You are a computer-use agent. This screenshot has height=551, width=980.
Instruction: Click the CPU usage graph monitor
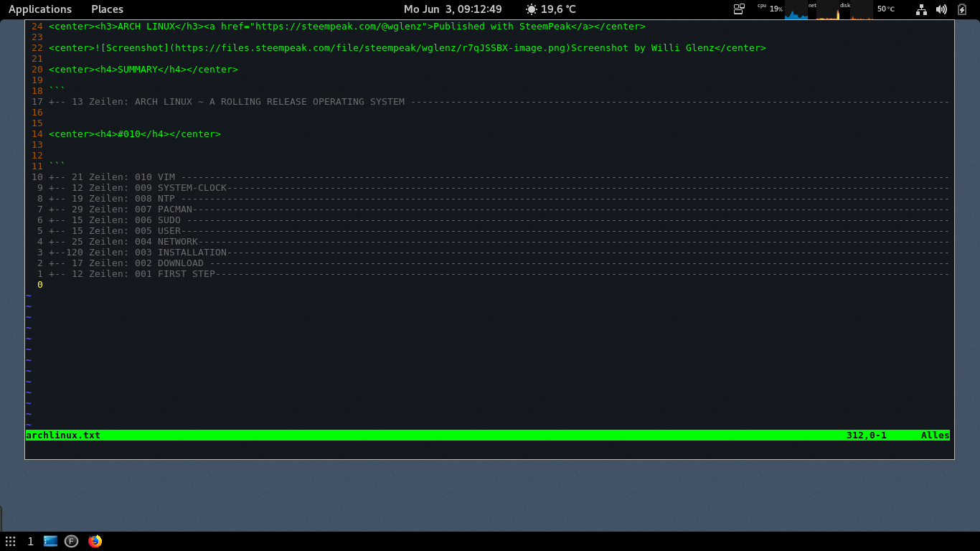[796, 10]
